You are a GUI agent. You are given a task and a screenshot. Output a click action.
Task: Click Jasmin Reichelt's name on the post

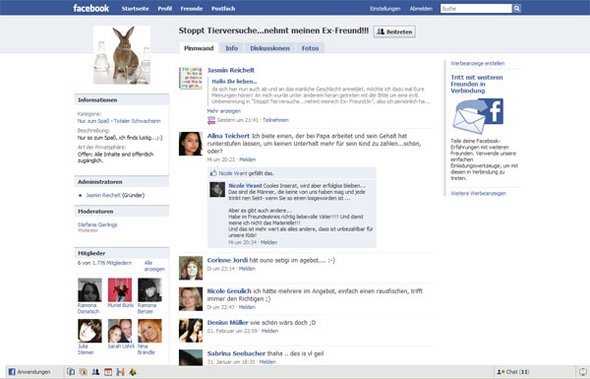point(231,70)
